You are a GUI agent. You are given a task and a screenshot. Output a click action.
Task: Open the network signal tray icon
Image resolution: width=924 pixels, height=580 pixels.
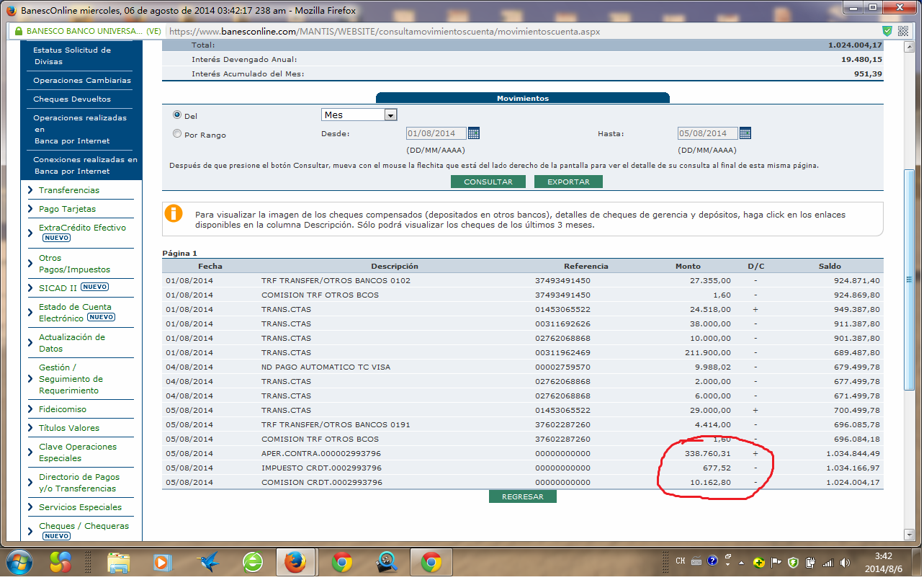(x=827, y=562)
